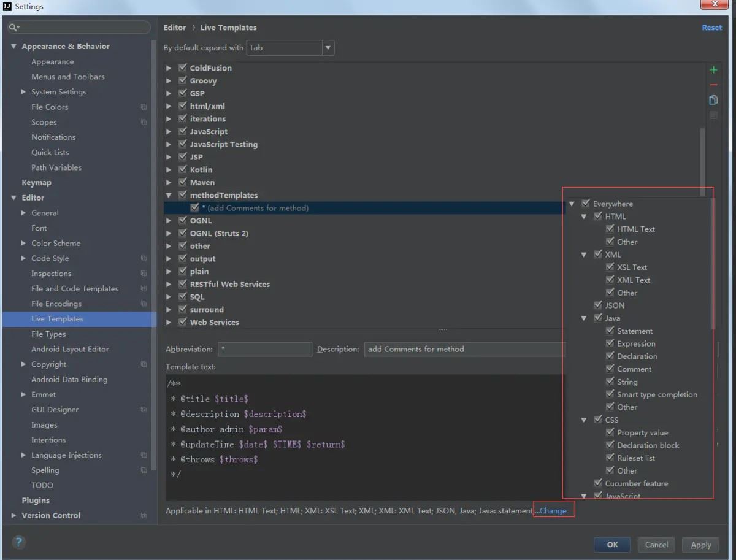Viewport: 736px width, 560px height.
Task: Toggle the JSON context checkbox
Action: click(598, 305)
